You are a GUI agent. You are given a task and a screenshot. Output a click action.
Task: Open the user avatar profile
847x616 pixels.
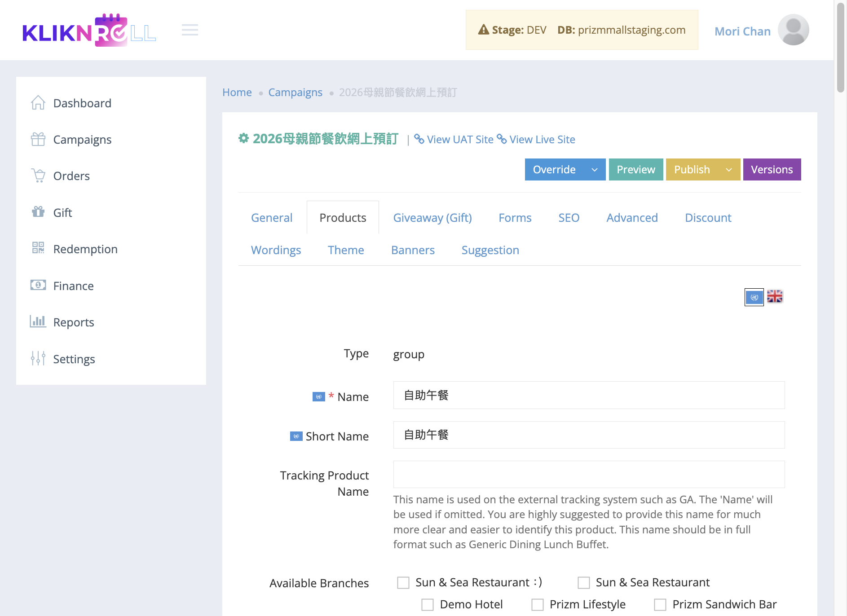coord(793,30)
